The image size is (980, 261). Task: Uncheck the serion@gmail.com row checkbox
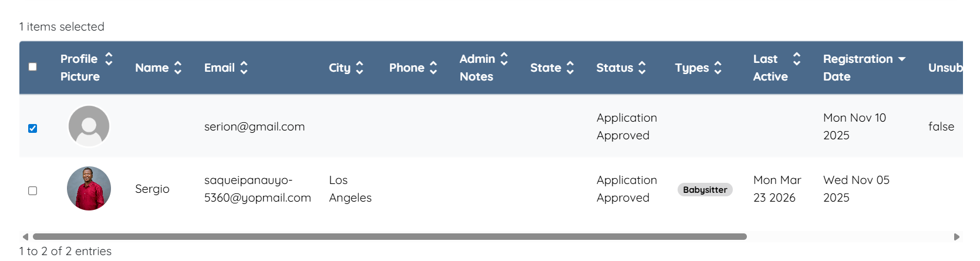click(33, 128)
